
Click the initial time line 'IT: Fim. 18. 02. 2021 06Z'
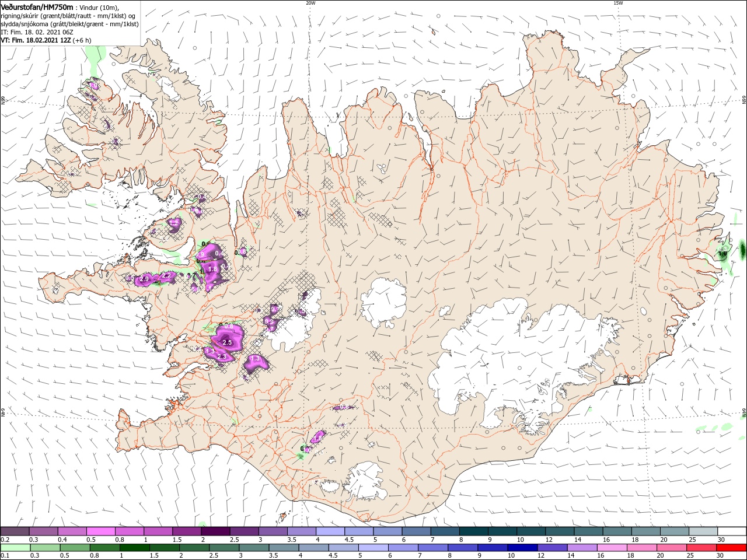(37, 32)
